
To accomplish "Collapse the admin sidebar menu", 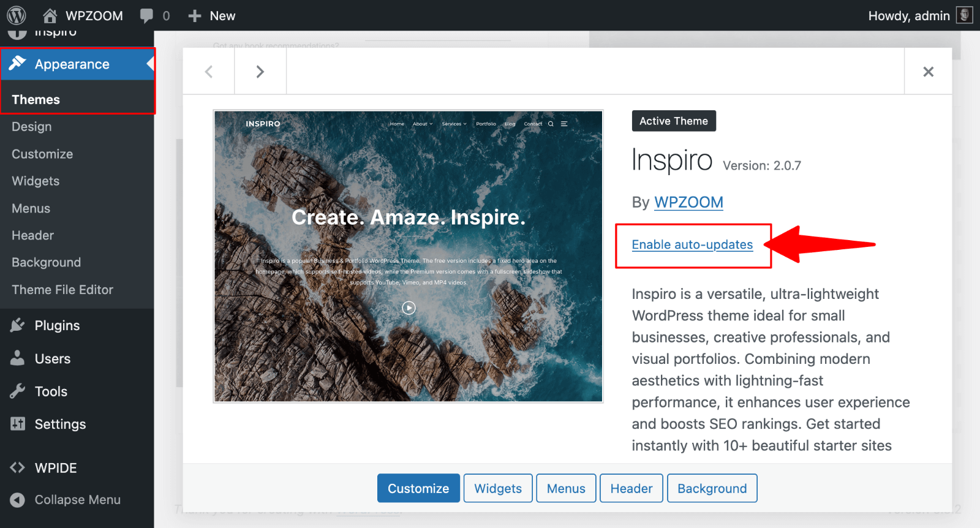I will point(77,500).
